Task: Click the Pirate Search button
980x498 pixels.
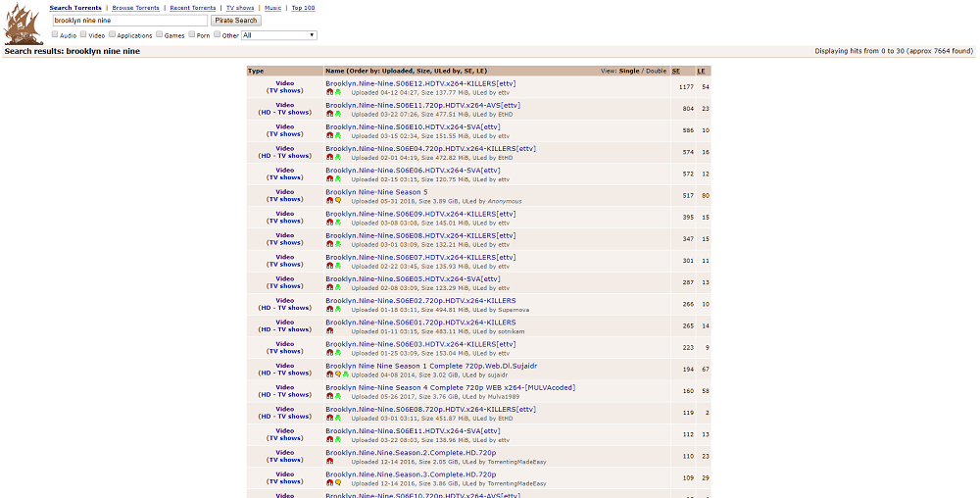Action: click(235, 21)
